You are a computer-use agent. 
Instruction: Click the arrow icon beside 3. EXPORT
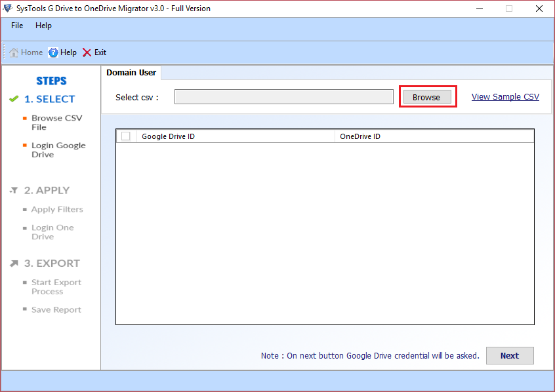14,264
